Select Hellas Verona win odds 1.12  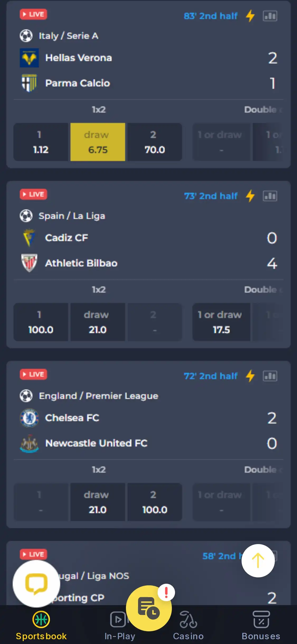[x=41, y=142]
